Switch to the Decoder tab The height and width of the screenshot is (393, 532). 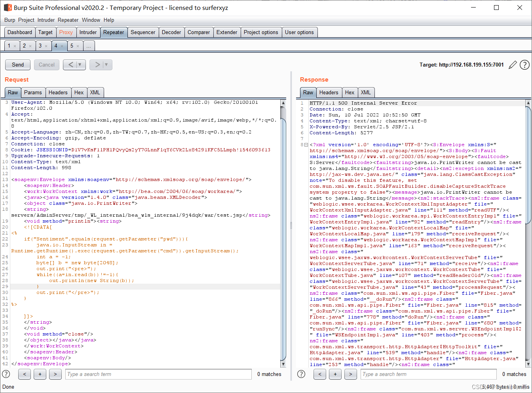point(171,32)
